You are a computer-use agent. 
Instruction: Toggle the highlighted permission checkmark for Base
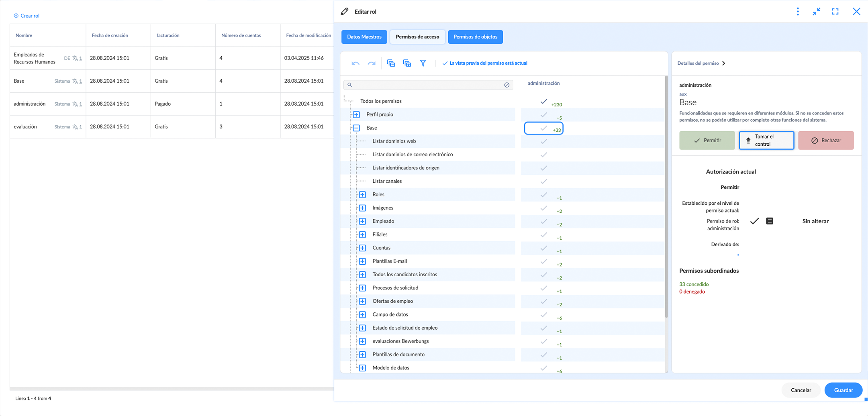tap(543, 128)
